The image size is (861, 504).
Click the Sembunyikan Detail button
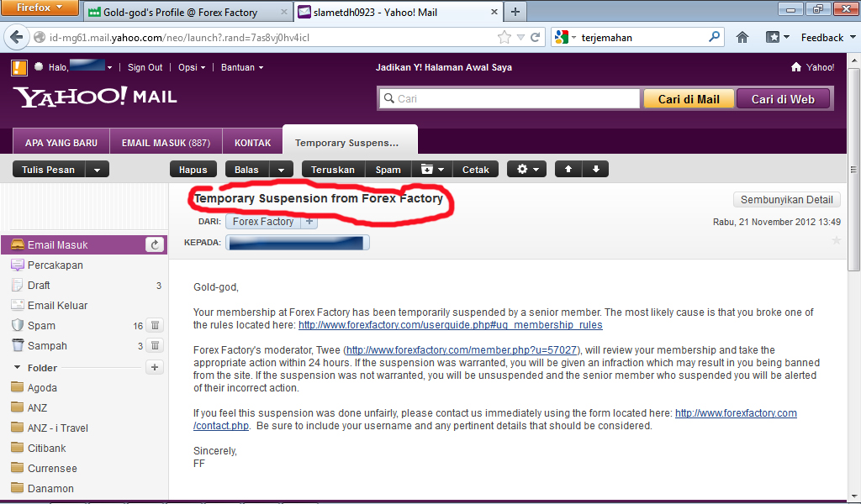coord(786,200)
